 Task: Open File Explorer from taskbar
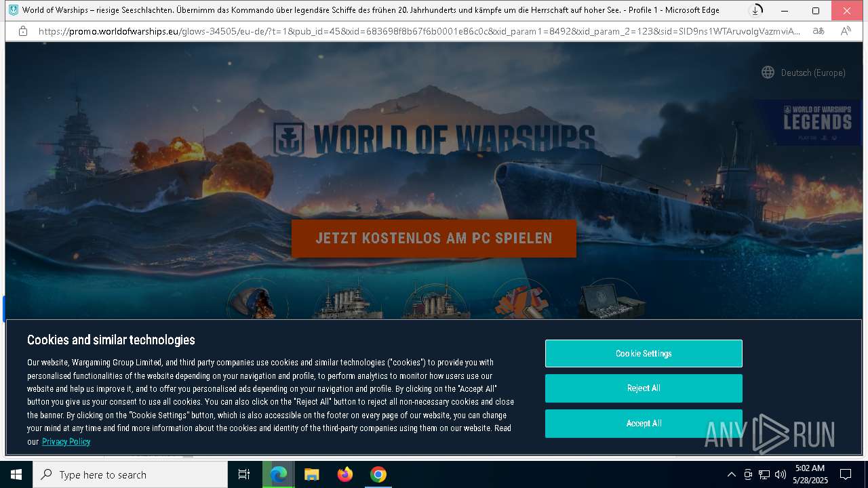(312, 474)
